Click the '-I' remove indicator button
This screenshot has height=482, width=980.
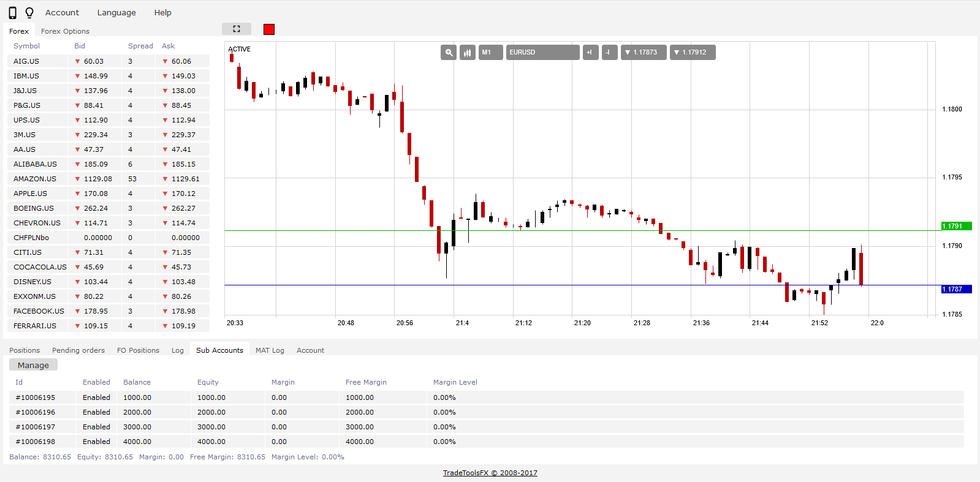point(609,53)
